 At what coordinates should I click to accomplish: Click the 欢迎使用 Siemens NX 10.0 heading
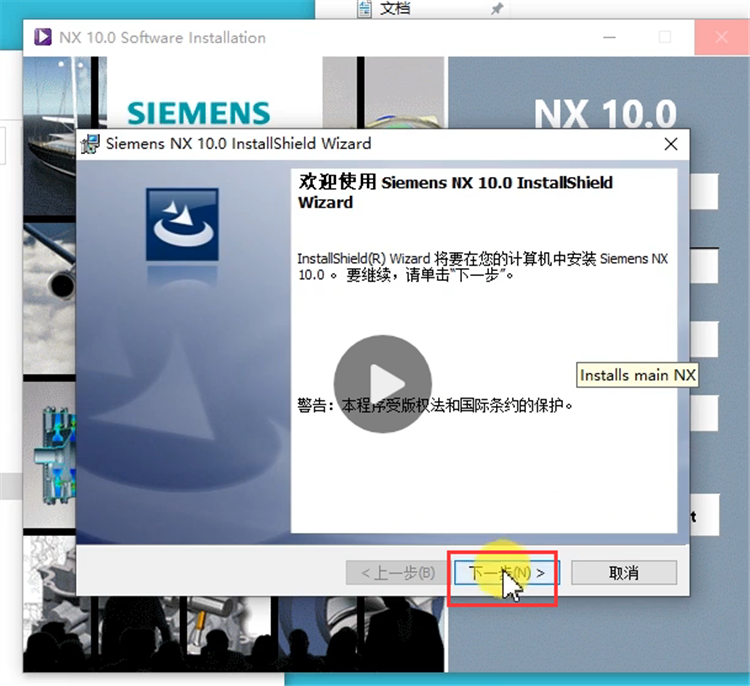pyautogui.click(x=455, y=192)
